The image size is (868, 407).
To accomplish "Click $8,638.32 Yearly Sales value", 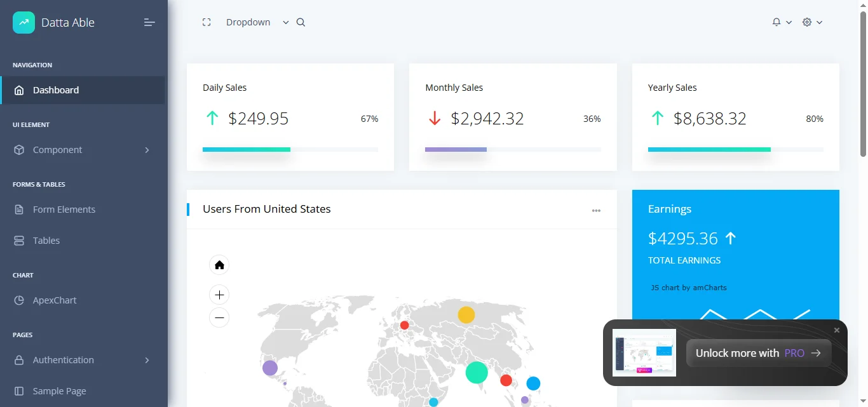I will pos(710,119).
